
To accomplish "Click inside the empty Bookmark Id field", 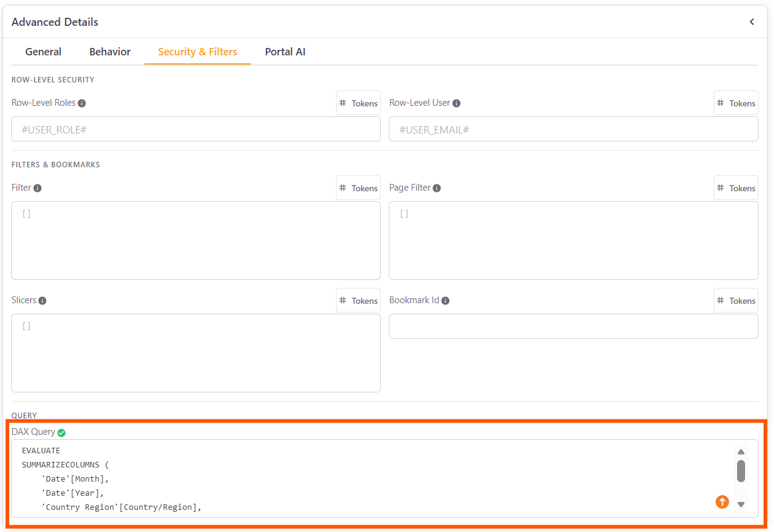I will pyautogui.click(x=572, y=326).
